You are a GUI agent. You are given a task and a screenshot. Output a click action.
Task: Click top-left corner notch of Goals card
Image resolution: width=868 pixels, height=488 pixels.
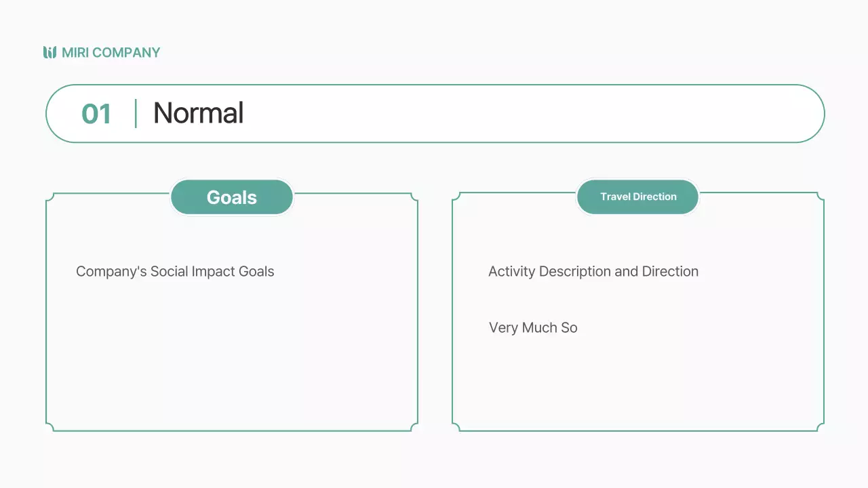[50, 197]
